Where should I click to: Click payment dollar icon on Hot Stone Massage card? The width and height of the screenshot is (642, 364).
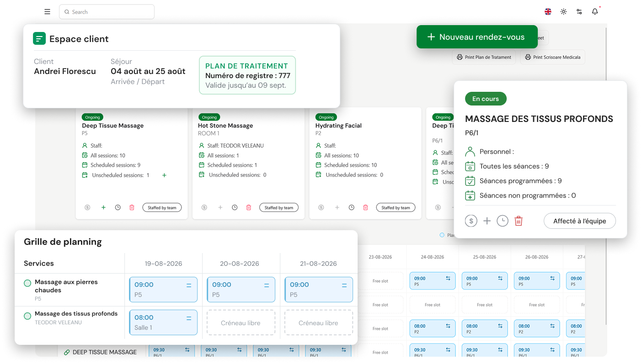(204, 207)
